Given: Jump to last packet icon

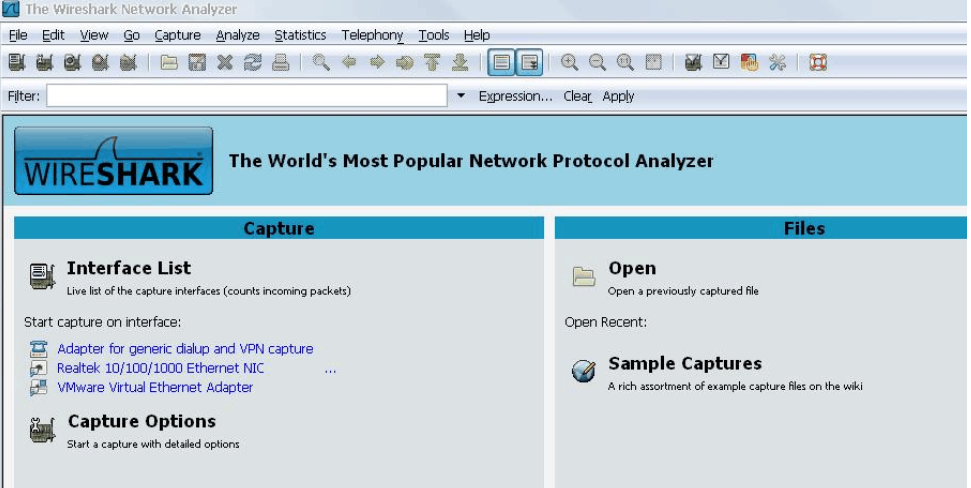Looking at the screenshot, I should 460,63.
